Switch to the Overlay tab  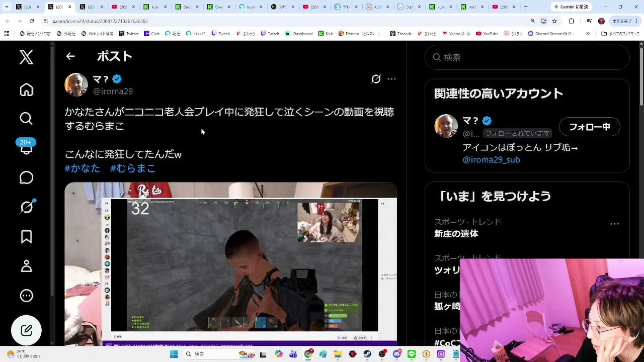pos(219,7)
